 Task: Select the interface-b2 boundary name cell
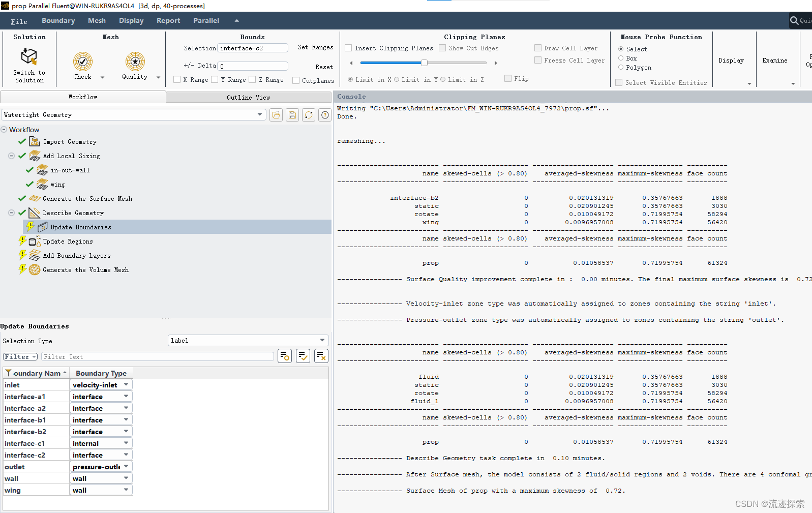(36, 432)
